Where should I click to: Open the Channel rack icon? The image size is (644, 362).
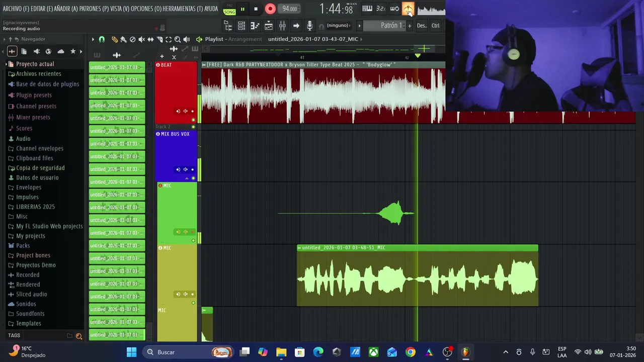click(242, 26)
